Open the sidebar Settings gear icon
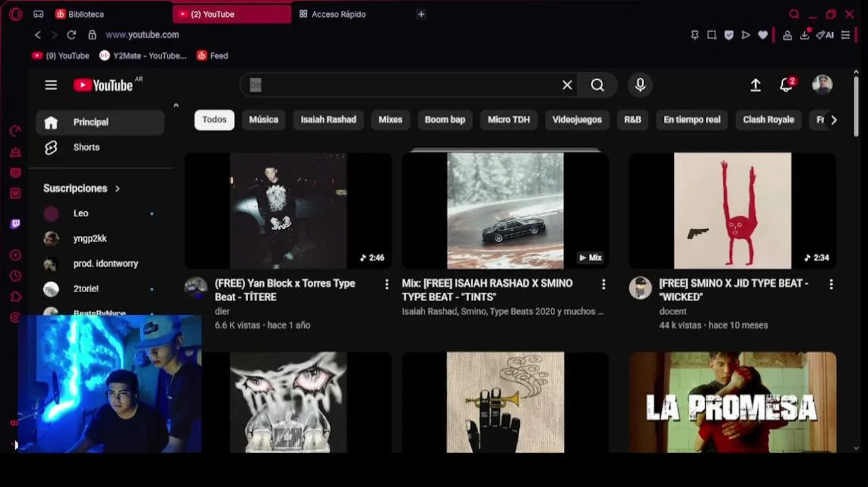The height and width of the screenshot is (487, 868). [16, 317]
